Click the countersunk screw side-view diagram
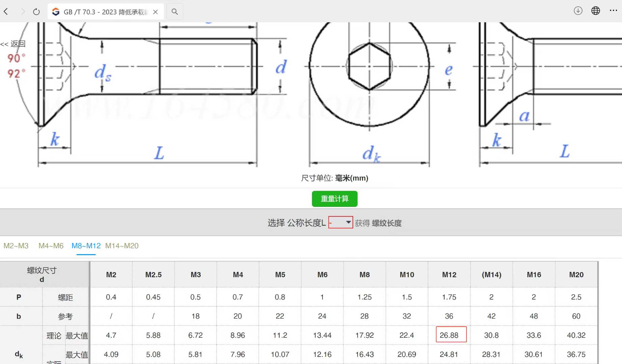Image resolution: width=622 pixels, height=364 pixels. (148, 94)
